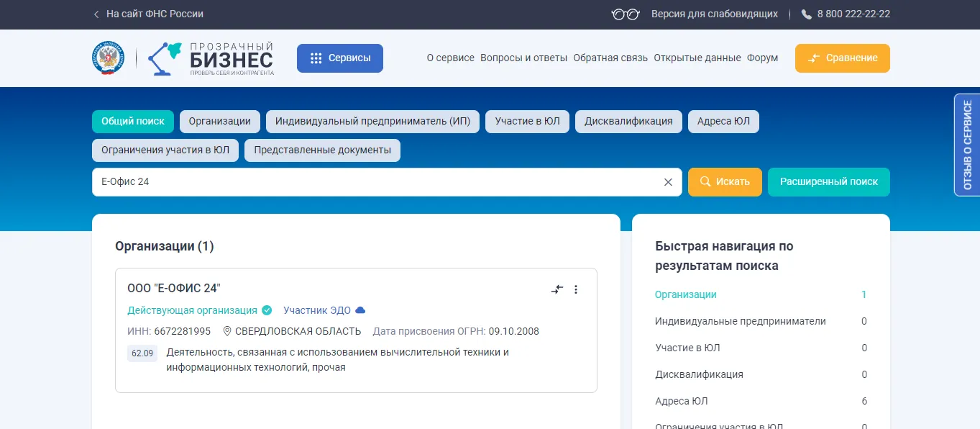Click the orange Сравнение button
This screenshot has width=980, height=429.
click(x=843, y=58)
